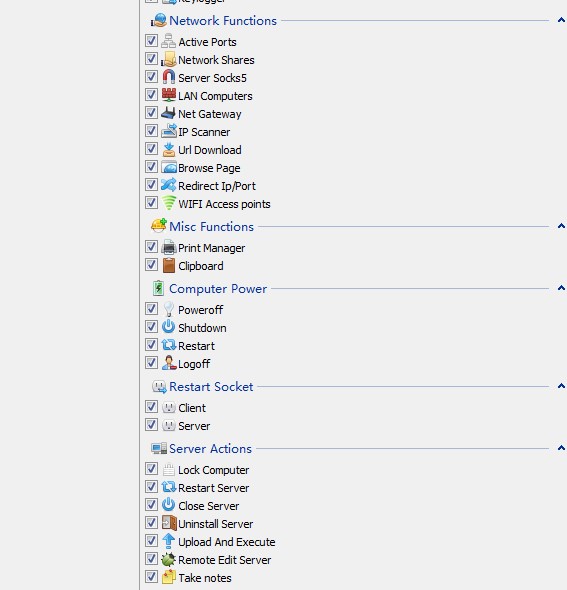Uncheck the Take notes checkbox
The image size is (567, 590).
coord(151,577)
